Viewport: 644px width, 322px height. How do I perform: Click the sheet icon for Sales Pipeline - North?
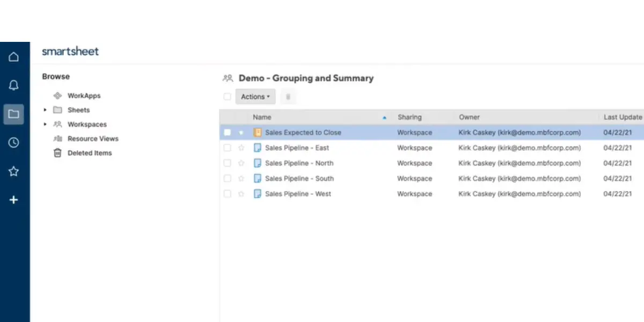coord(258,163)
